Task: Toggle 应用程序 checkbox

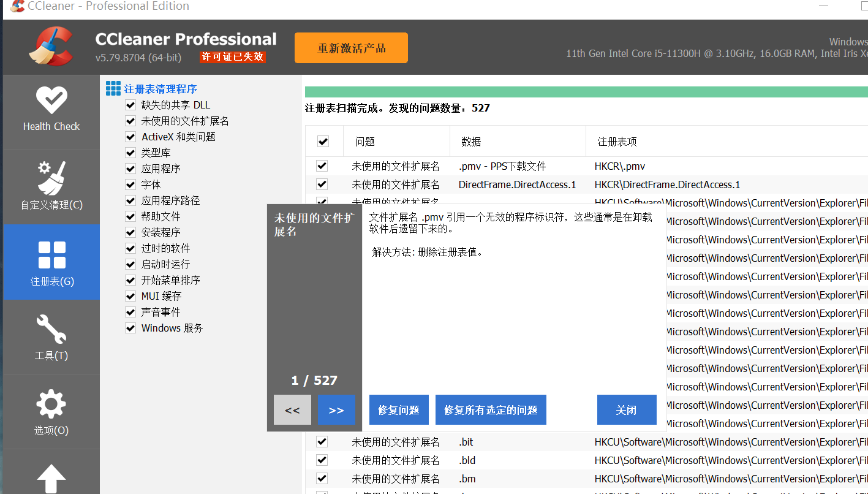Action: pyautogui.click(x=130, y=169)
